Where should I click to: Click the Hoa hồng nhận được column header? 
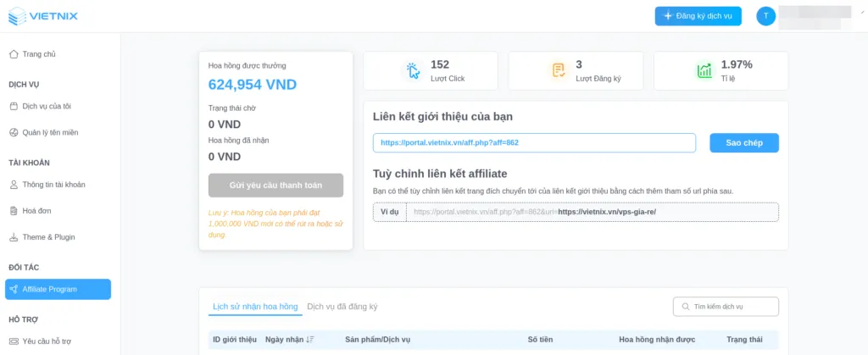[x=657, y=340]
